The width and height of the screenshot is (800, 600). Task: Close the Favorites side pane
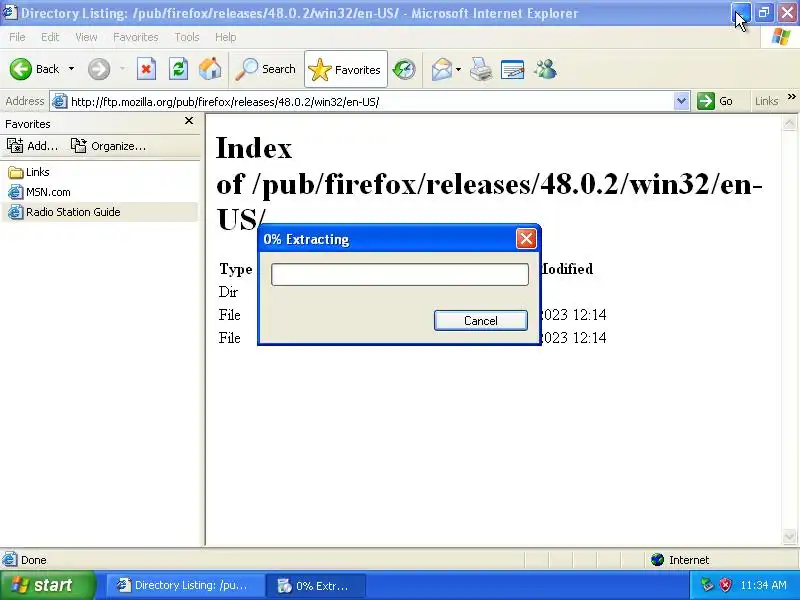pyautogui.click(x=189, y=121)
